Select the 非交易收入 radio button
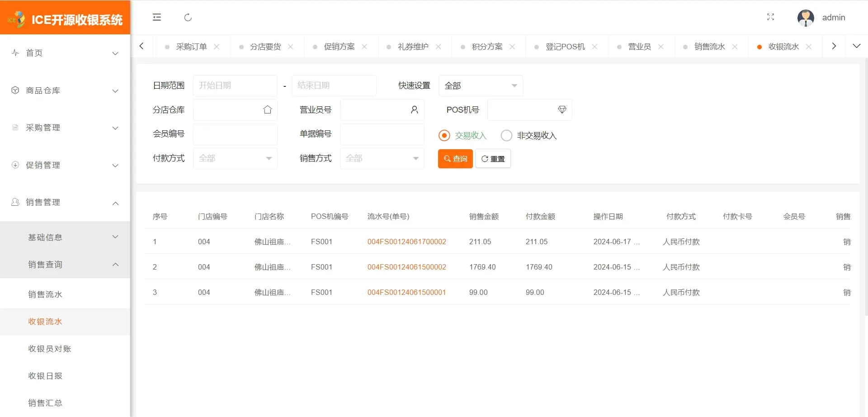868x417 pixels. 506,136
